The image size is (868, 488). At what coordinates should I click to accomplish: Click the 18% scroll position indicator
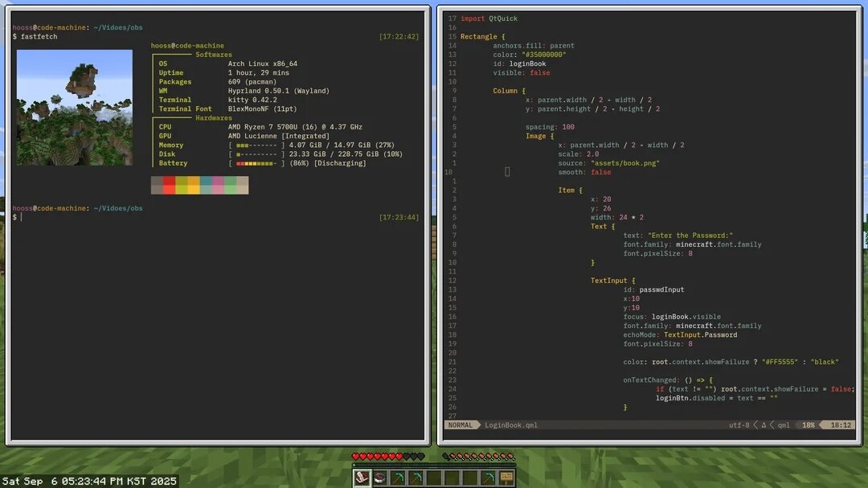tap(809, 425)
